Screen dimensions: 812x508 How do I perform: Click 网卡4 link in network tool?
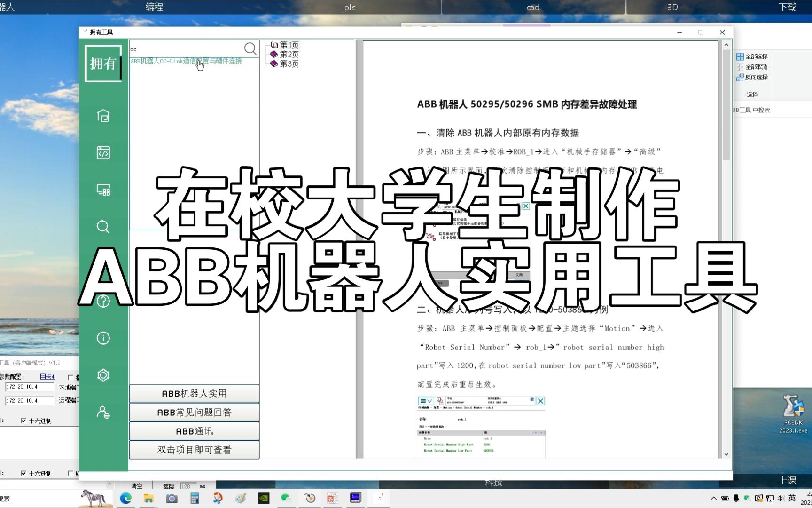tap(47, 377)
